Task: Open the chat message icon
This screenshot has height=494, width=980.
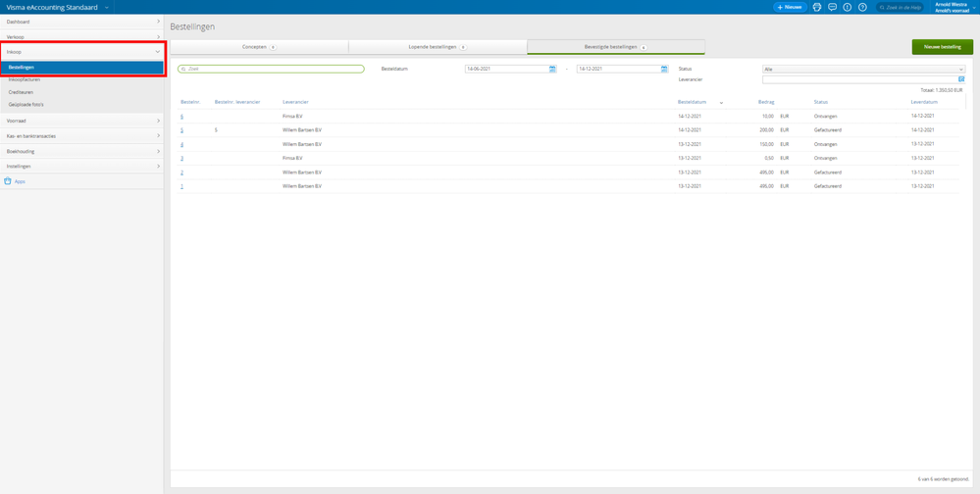Action: click(832, 7)
